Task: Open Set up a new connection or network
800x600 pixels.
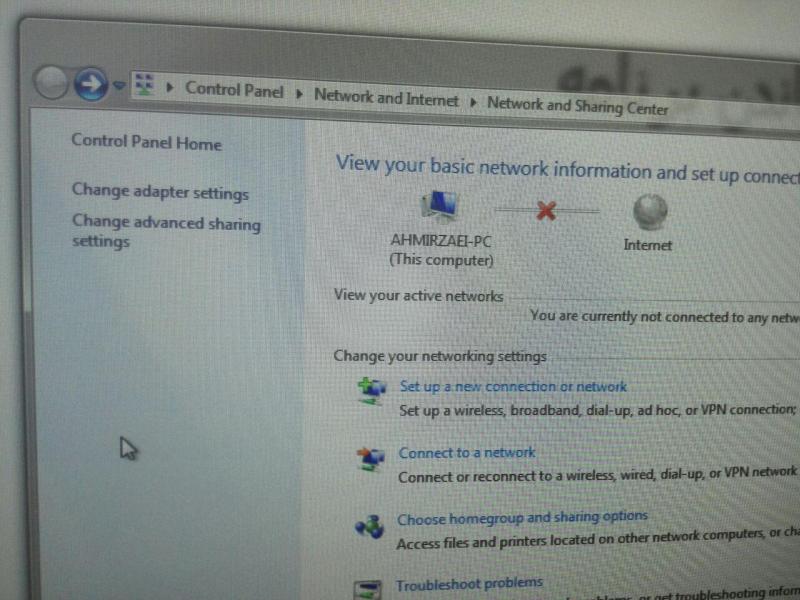Action: pyautogui.click(x=513, y=386)
